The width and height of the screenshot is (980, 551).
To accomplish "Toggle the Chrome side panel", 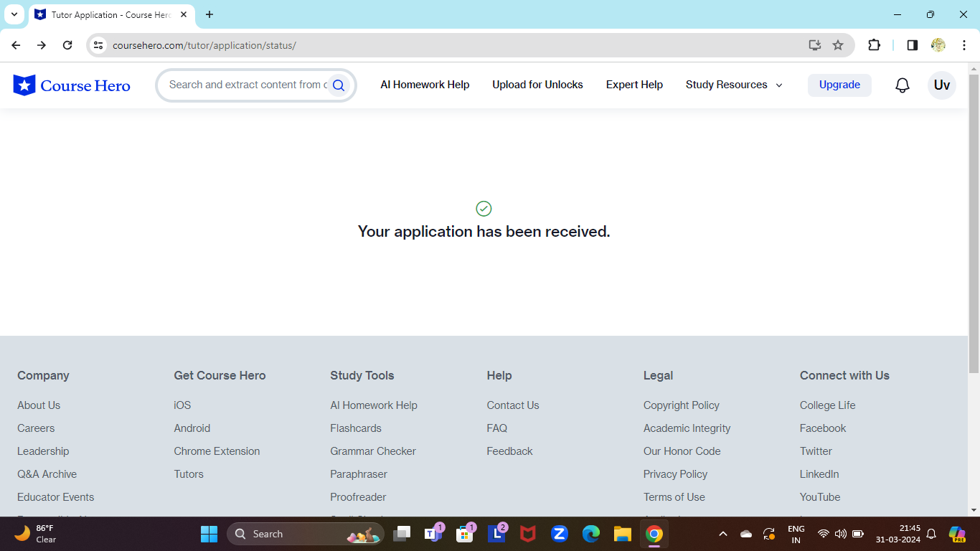I will (913, 45).
